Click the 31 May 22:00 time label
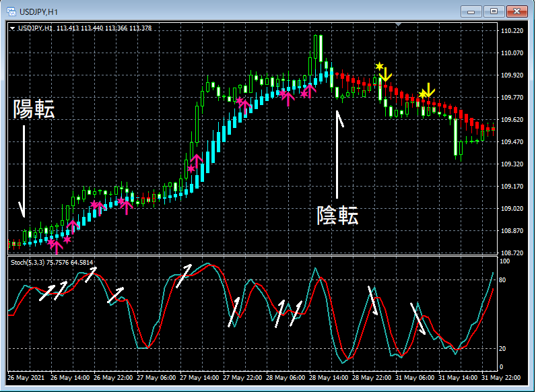 (x=501, y=378)
